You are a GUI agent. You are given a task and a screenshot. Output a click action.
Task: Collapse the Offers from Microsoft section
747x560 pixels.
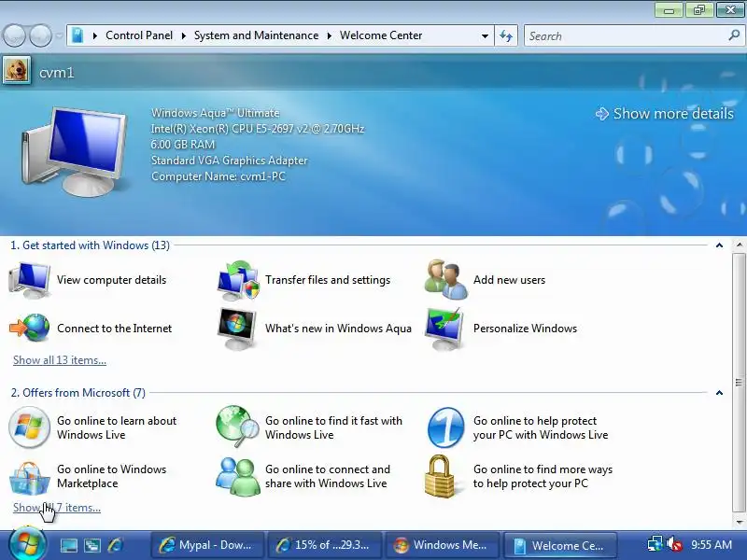click(x=719, y=393)
